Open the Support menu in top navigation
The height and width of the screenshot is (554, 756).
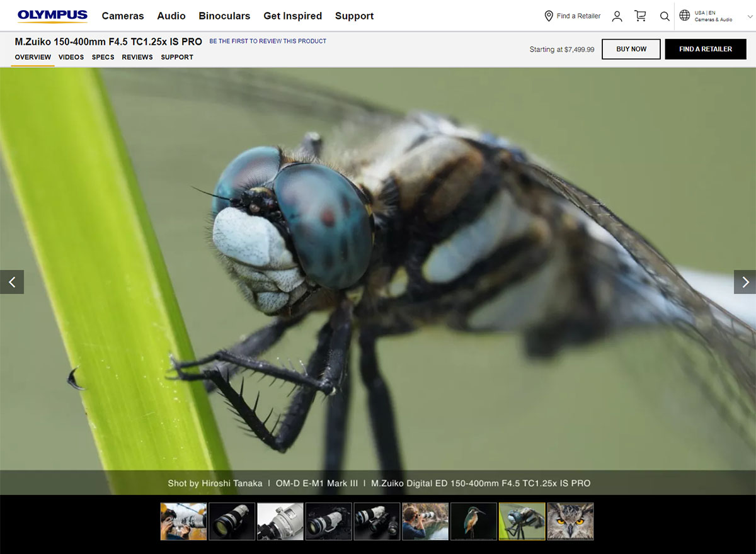click(354, 16)
